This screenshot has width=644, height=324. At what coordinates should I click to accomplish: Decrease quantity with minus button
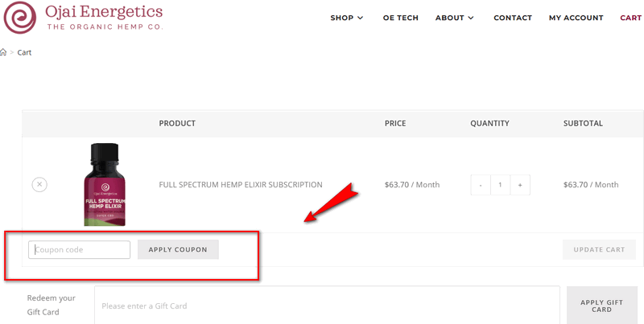[481, 185]
